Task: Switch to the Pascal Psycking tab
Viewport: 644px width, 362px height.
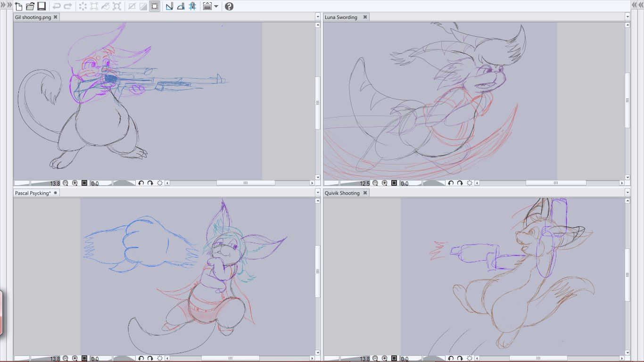Action: point(33,193)
